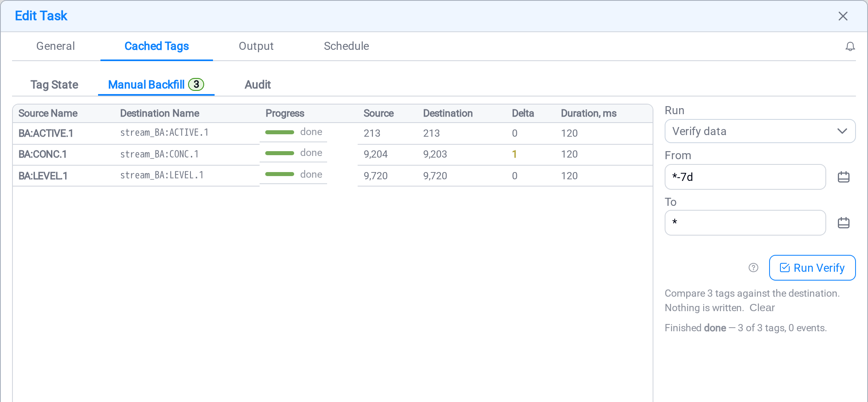Switch to the General tab
Viewport: 868px width, 402px height.
point(55,46)
